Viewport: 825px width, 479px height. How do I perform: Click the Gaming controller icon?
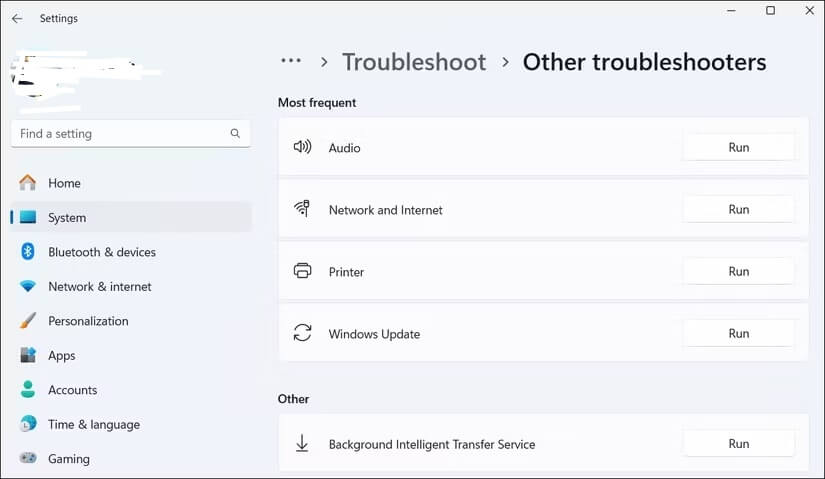[x=28, y=458]
